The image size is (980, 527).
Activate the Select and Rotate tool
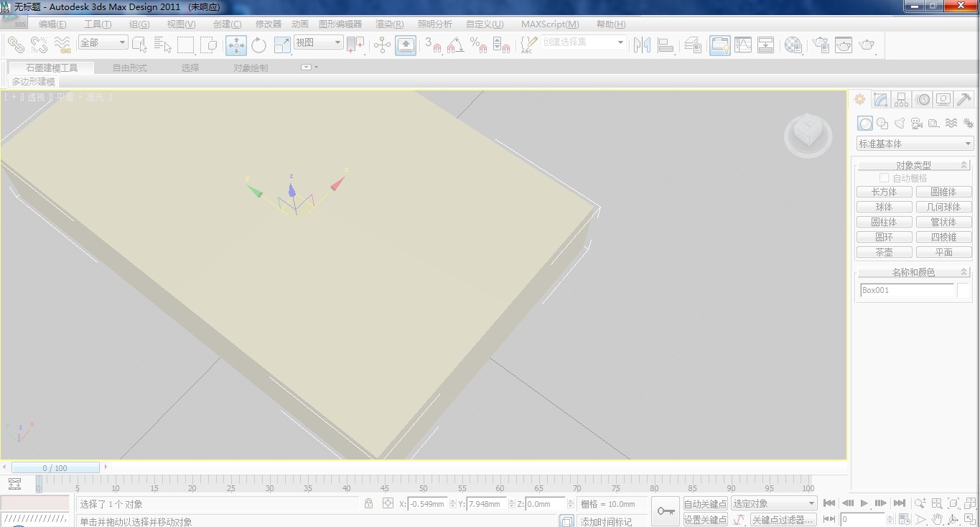coord(259,45)
